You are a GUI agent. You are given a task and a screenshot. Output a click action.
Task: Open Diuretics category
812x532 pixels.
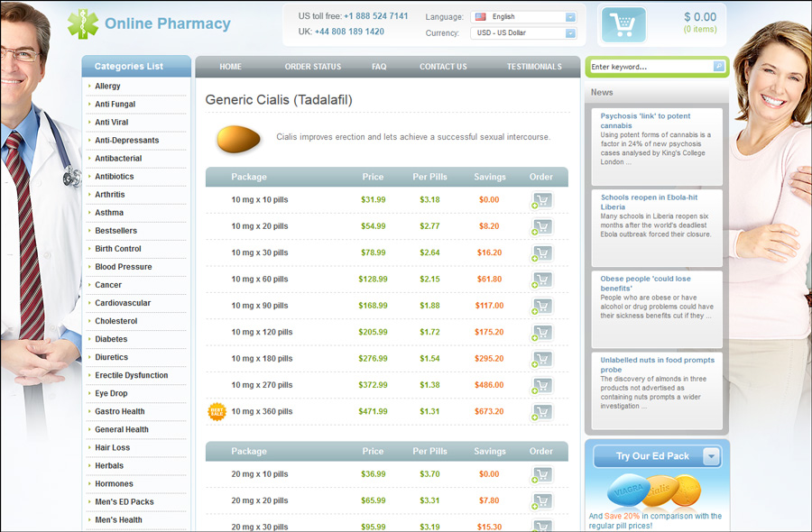pos(111,358)
